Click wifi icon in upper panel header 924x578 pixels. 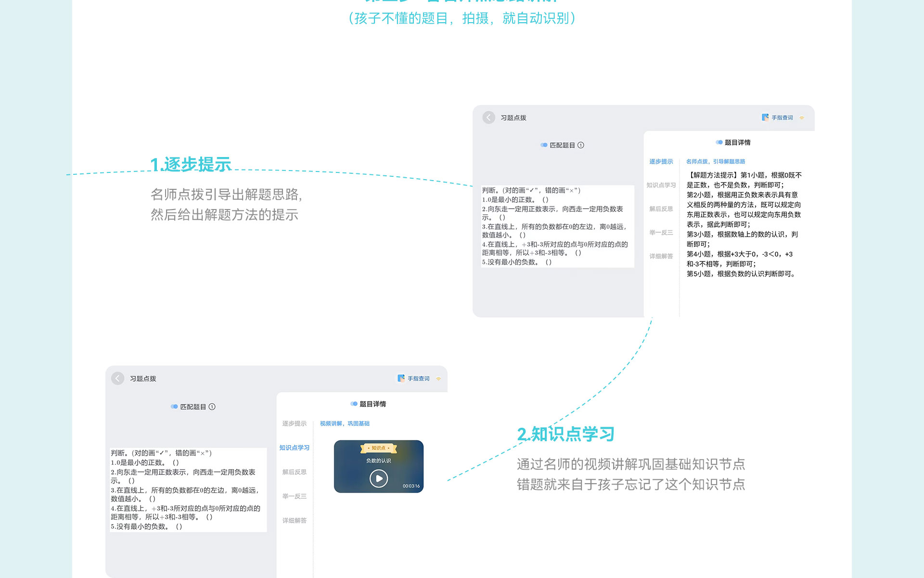(x=802, y=118)
